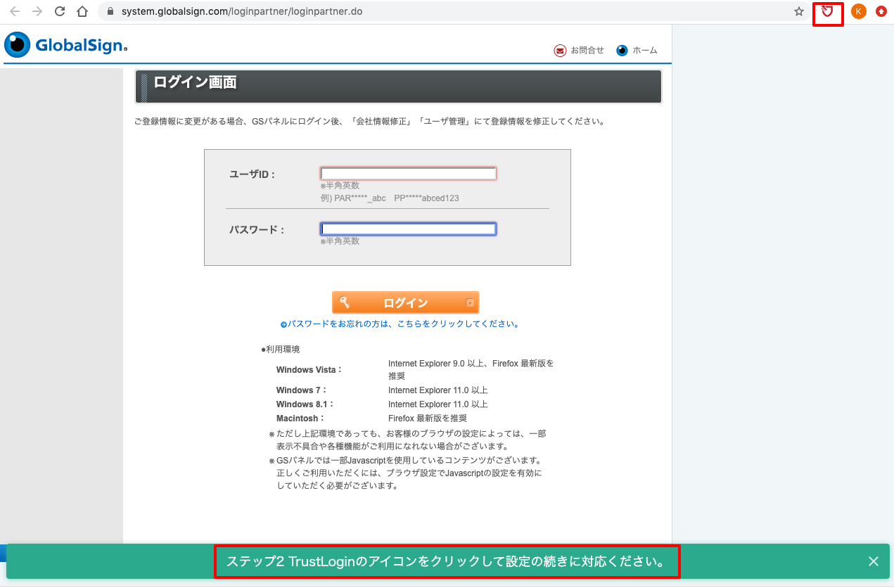Open the お問合せ contact link
The width and height of the screenshot is (894, 588).
(x=580, y=51)
